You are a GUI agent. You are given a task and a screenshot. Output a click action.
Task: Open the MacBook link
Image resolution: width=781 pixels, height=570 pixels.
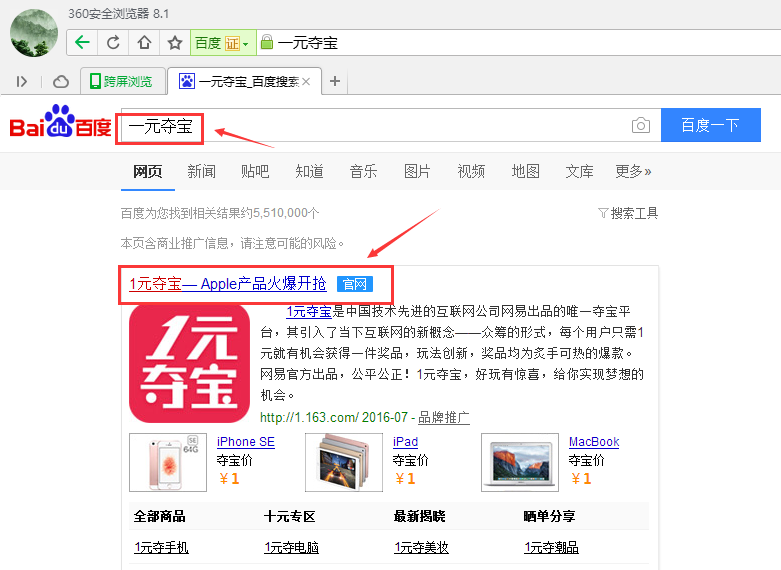coord(594,442)
